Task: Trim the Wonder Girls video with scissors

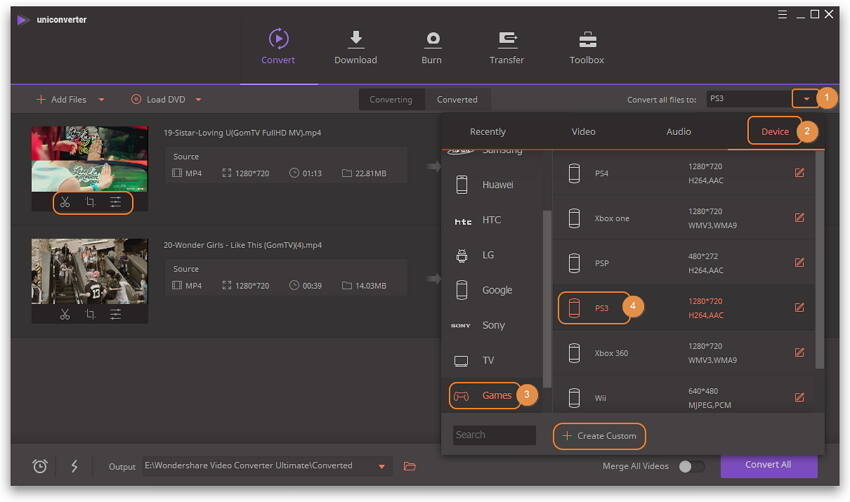Action: coord(65,314)
